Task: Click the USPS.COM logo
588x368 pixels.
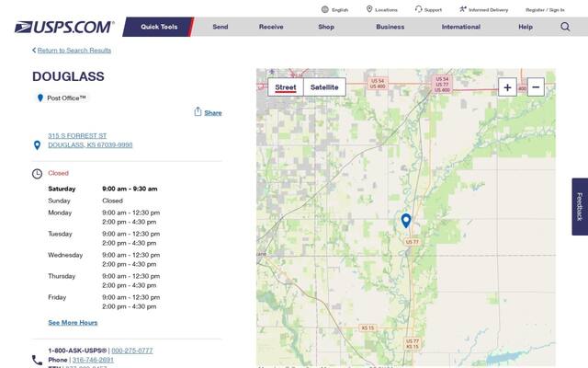Action: [63, 27]
